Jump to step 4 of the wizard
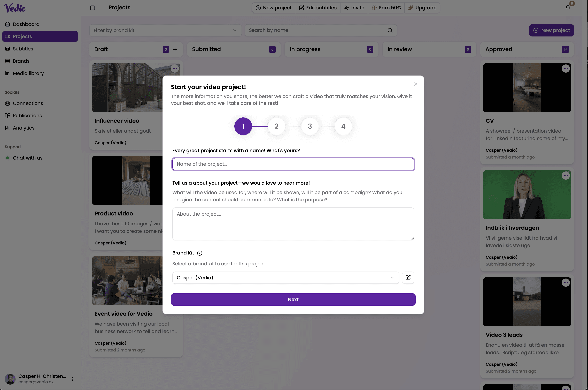 click(x=343, y=126)
